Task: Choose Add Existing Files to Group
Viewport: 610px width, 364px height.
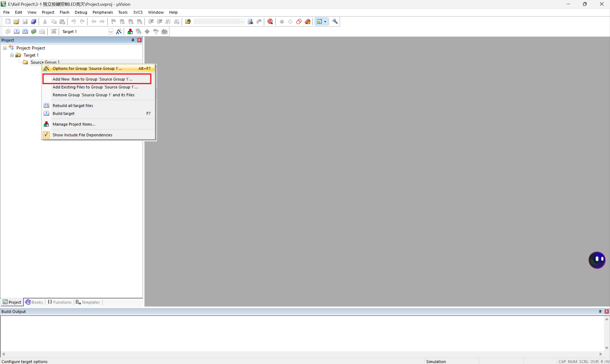Action: [95, 87]
